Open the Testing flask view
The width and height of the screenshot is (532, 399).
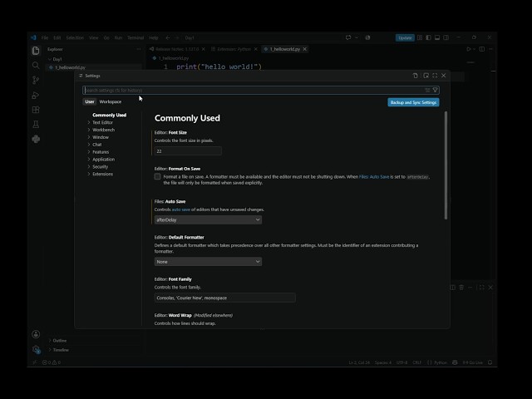click(x=36, y=124)
